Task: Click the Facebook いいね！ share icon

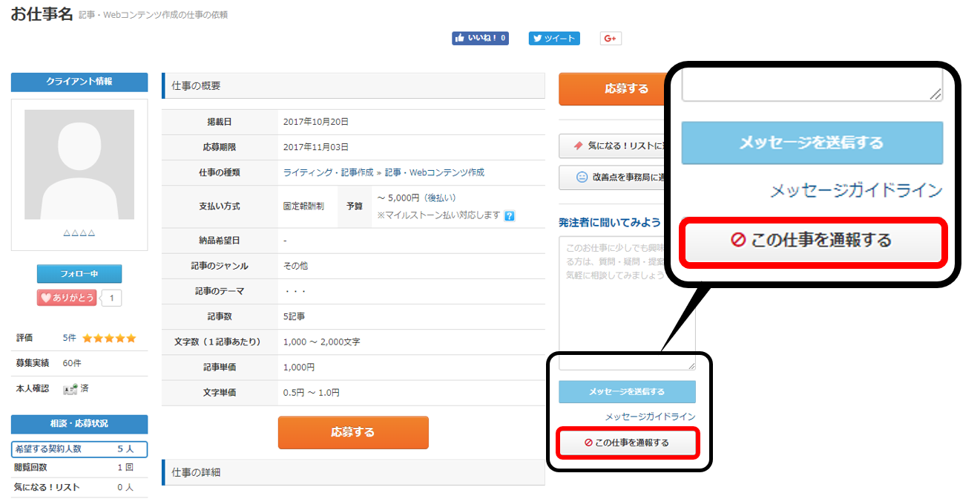Action: [458, 38]
